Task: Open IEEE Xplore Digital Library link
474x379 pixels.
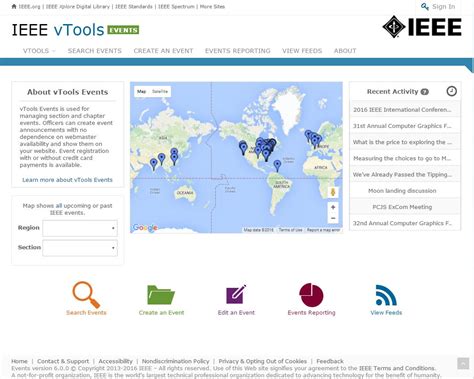Action: 77,6
